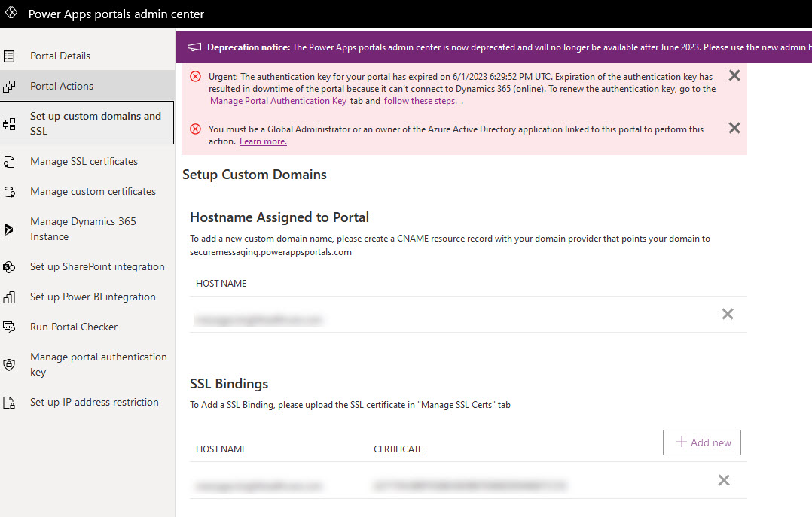Screen dimensions: 812x517
Task: Click the portal authentication key shield icon
Action: pyautogui.click(x=9, y=365)
